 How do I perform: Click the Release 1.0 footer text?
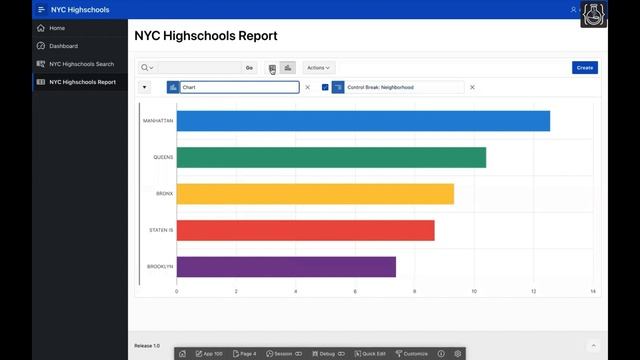147,346
